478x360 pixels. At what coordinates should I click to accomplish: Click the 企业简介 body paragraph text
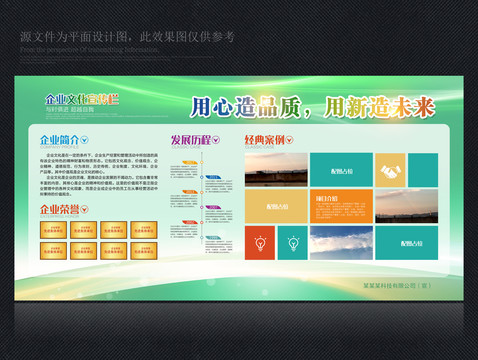[99, 174]
